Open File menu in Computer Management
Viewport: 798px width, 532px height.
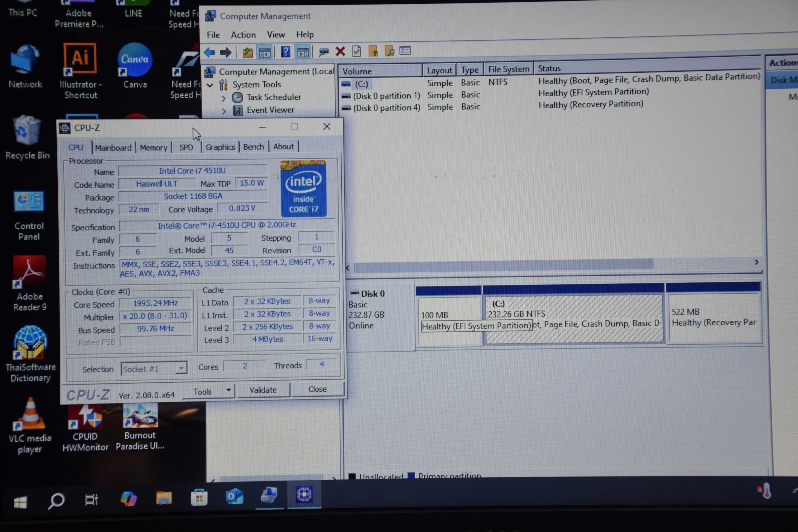pyautogui.click(x=213, y=35)
